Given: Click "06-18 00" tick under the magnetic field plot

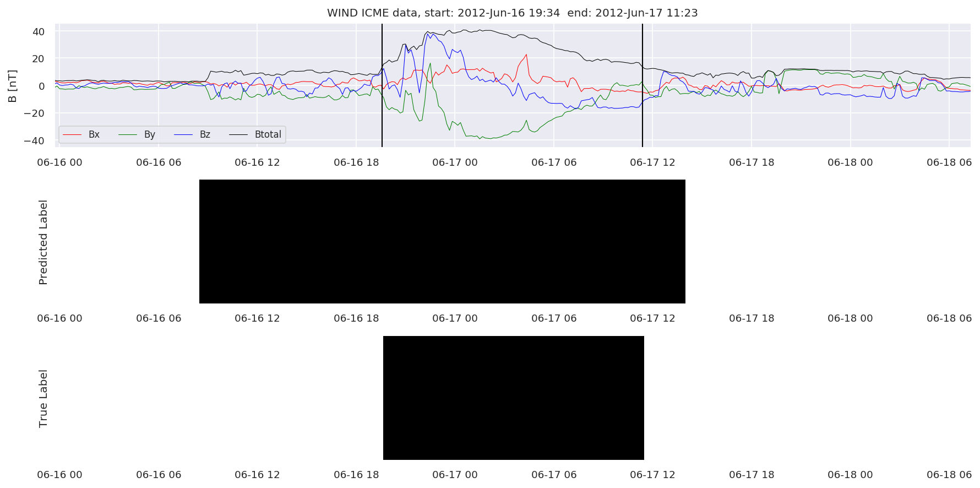Looking at the screenshot, I should (850, 162).
